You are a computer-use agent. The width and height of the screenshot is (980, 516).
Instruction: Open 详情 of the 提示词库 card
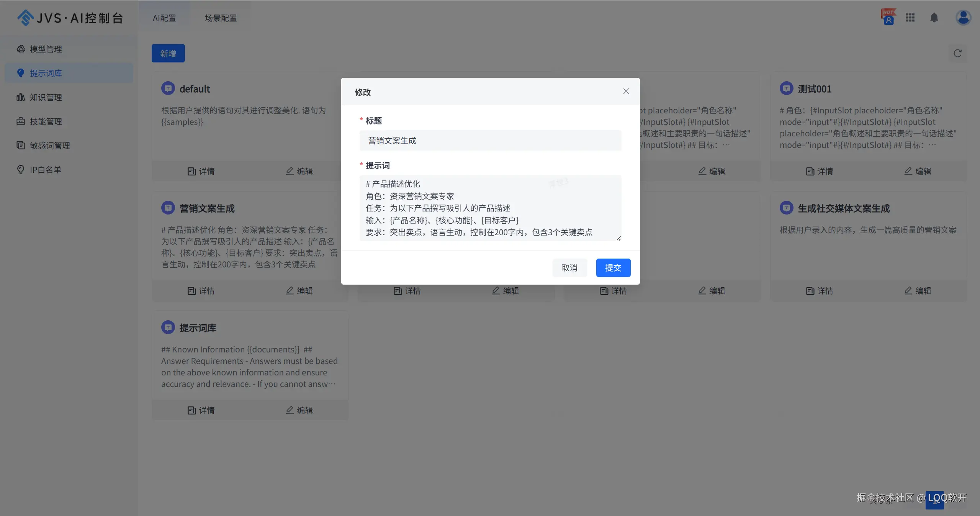(201, 410)
